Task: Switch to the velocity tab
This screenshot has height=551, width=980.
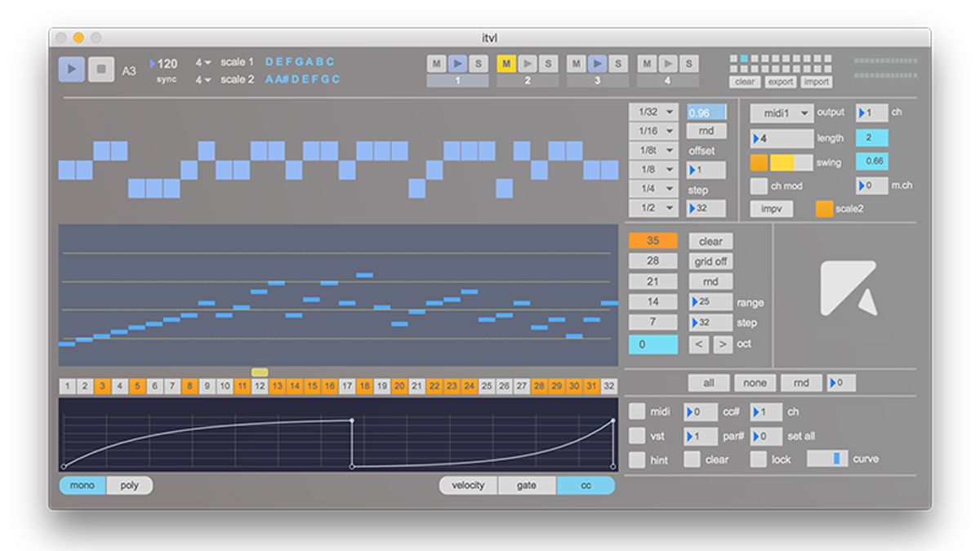Action: tap(467, 485)
